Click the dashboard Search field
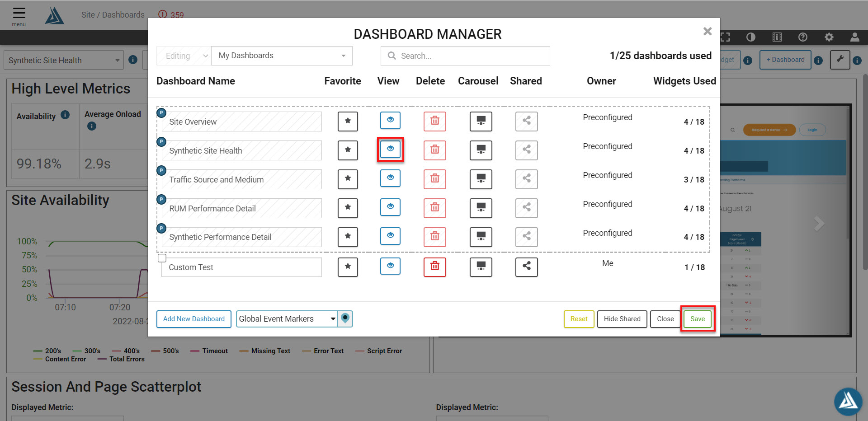 pos(465,56)
